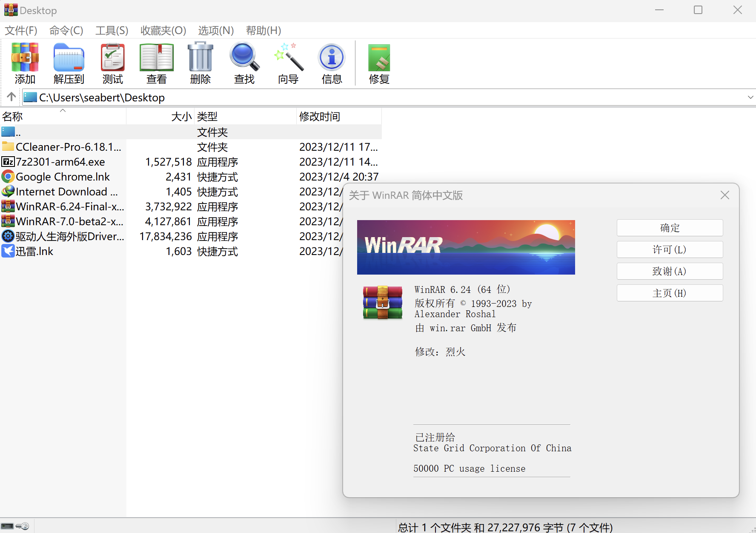The height and width of the screenshot is (533, 756).
Task: Click the Info (信息) toolbar icon
Action: (332, 57)
